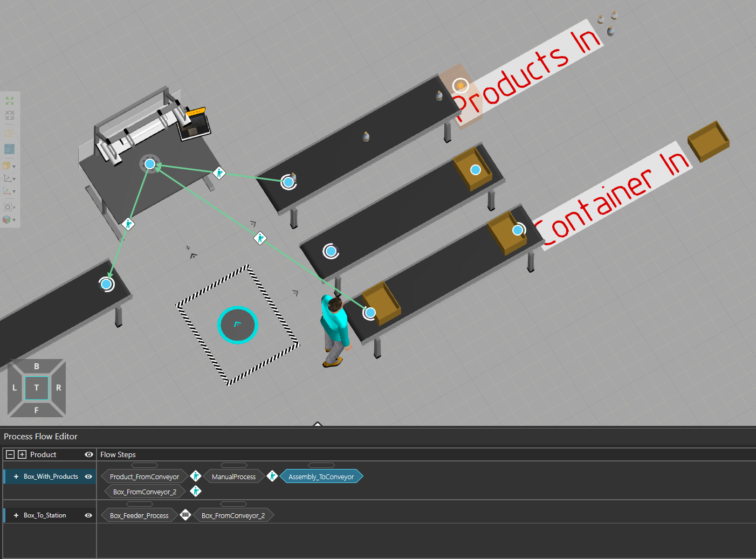Viewport: 756px width, 559px height.
Task: Toggle the headlight icon in viewport toolbar
Action: click(10, 133)
